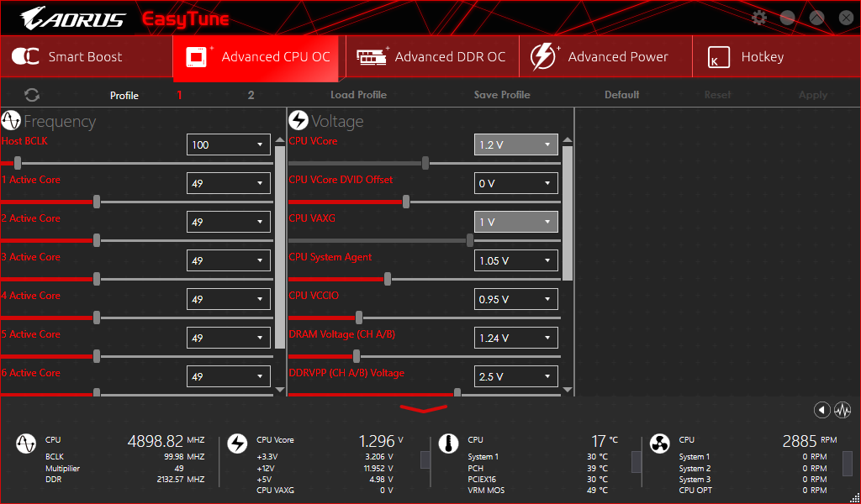Click the Voltage lightning bolt icon
This screenshot has width=861, height=504.
298,121
